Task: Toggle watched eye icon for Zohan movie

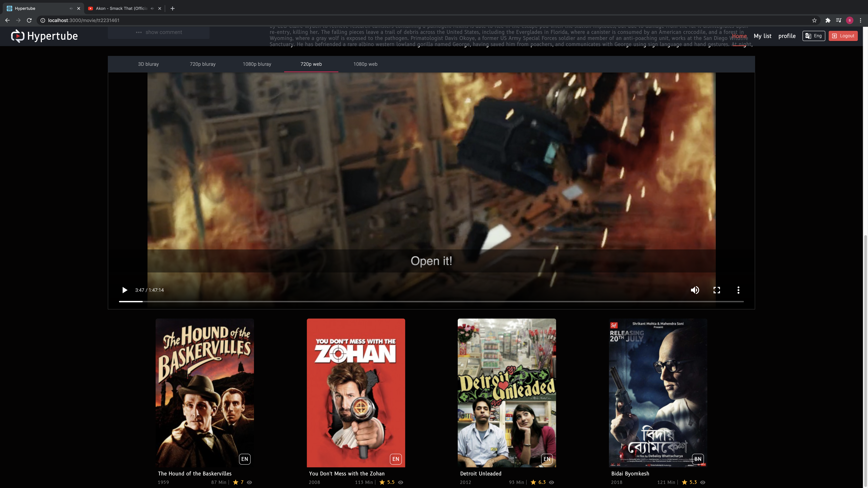Action: (x=401, y=482)
